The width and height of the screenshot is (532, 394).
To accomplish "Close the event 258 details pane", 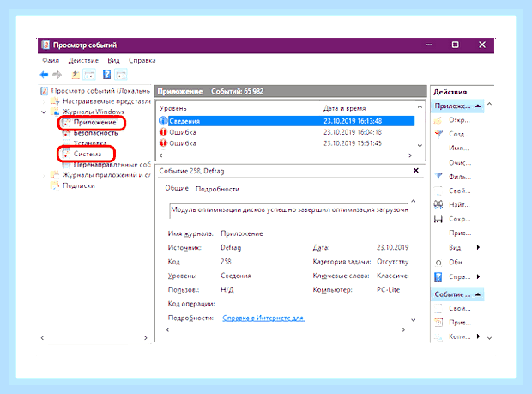I will point(416,170).
